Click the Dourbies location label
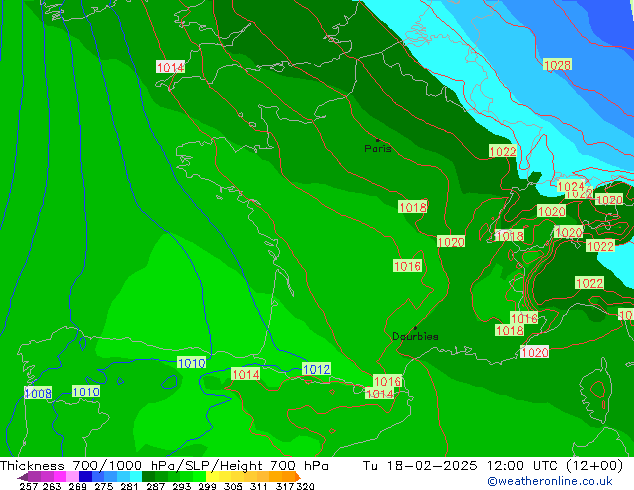 [415, 336]
